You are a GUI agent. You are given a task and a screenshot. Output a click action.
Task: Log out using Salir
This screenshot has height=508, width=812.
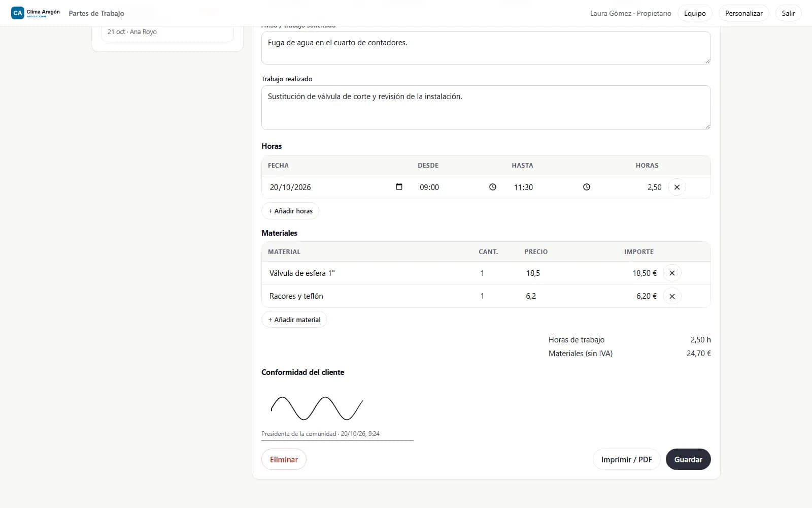788,13
